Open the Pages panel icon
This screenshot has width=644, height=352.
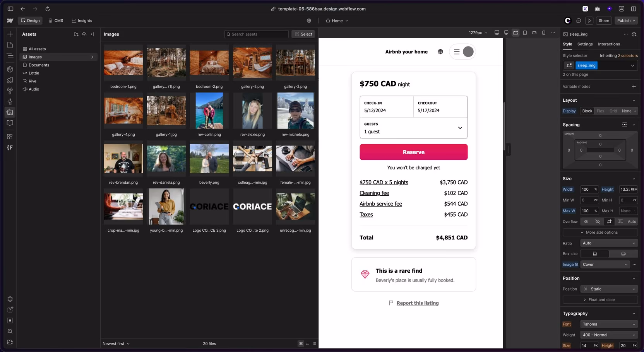[x=10, y=45]
